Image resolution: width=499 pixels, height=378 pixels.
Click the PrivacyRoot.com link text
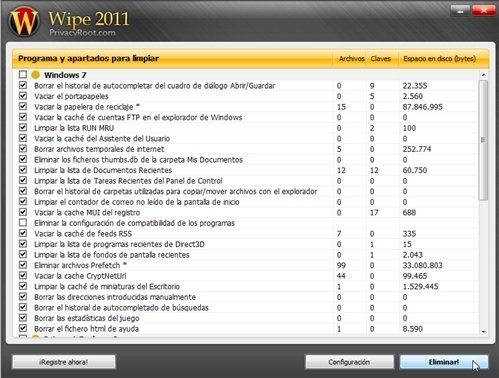(x=82, y=33)
